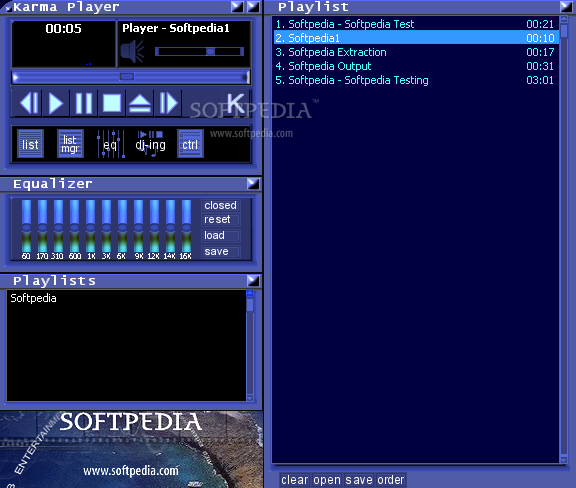Toggle the eq equalizer panel
Viewport: 576px width, 488px height.
pos(110,144)
